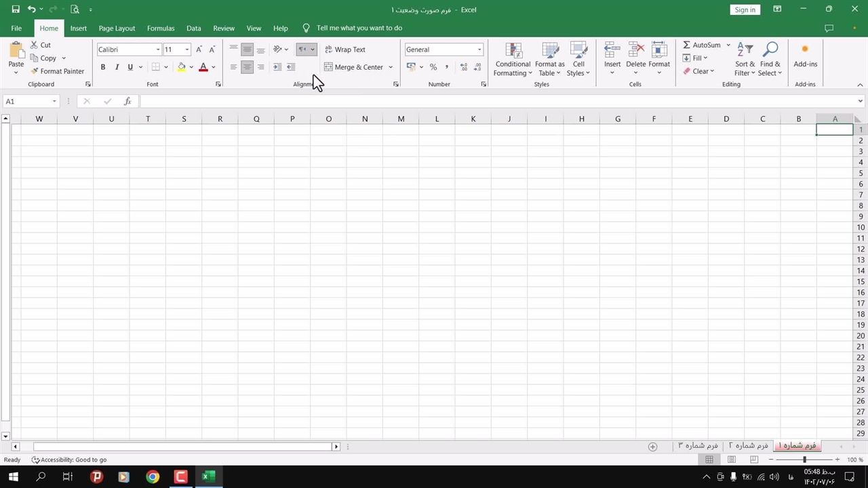
Task: Click the Percent Style icon
Action: [433, 67]
